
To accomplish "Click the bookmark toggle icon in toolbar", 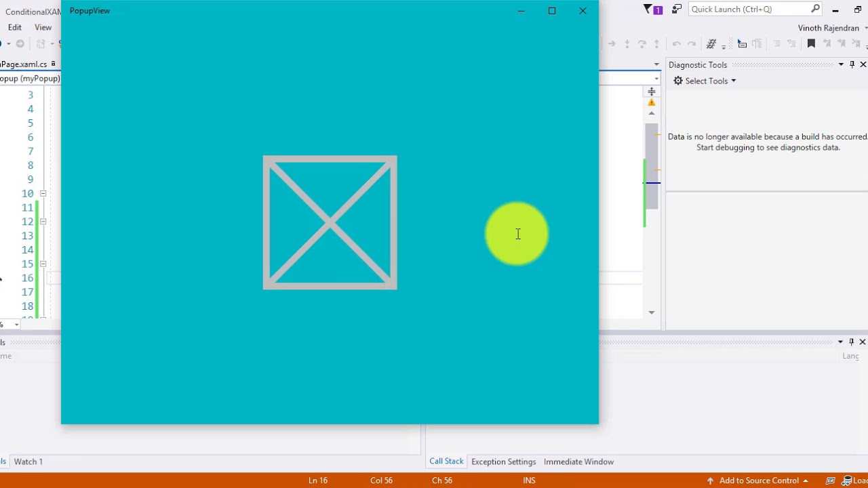I will coord(811,44).
